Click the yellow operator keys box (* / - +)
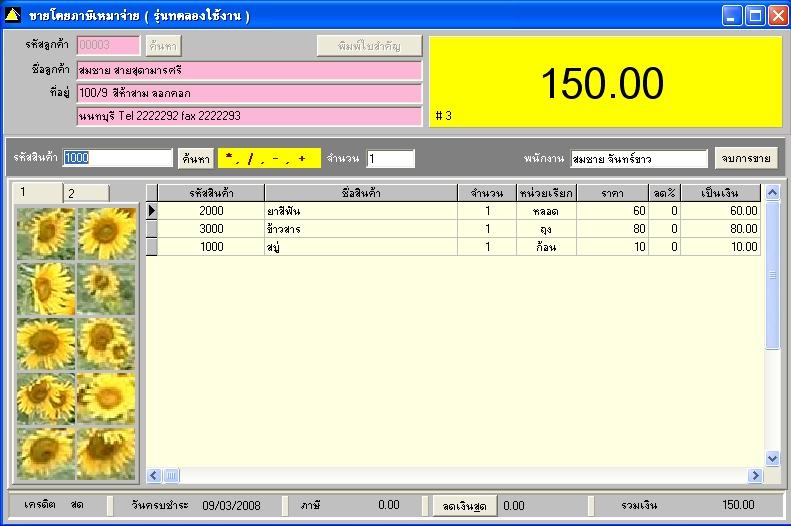The height and width of the screenshot is (526, 791). point(269,158)
